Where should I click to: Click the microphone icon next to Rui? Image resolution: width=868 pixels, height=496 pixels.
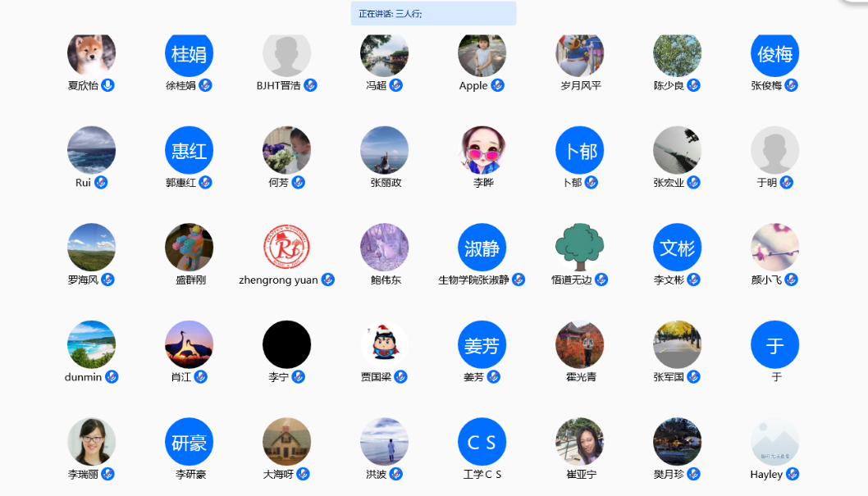click(x=101, y=182)
